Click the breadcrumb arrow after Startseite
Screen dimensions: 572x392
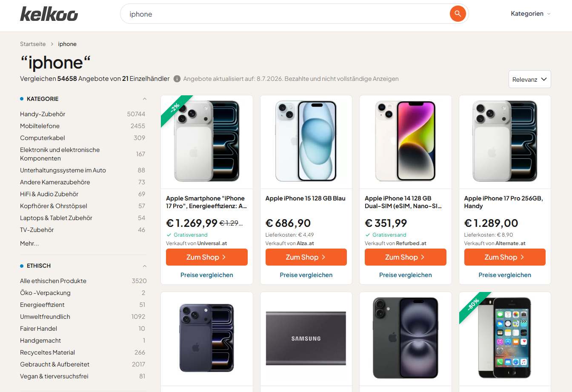click(52, 44)
